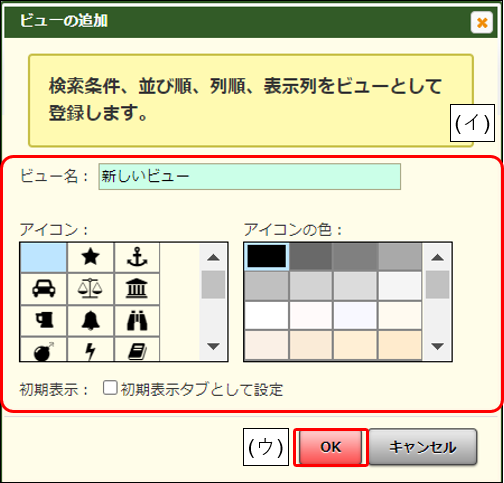Click the キャンセル button
Viewport: 504px width, 483px height.
click(423, 447)
